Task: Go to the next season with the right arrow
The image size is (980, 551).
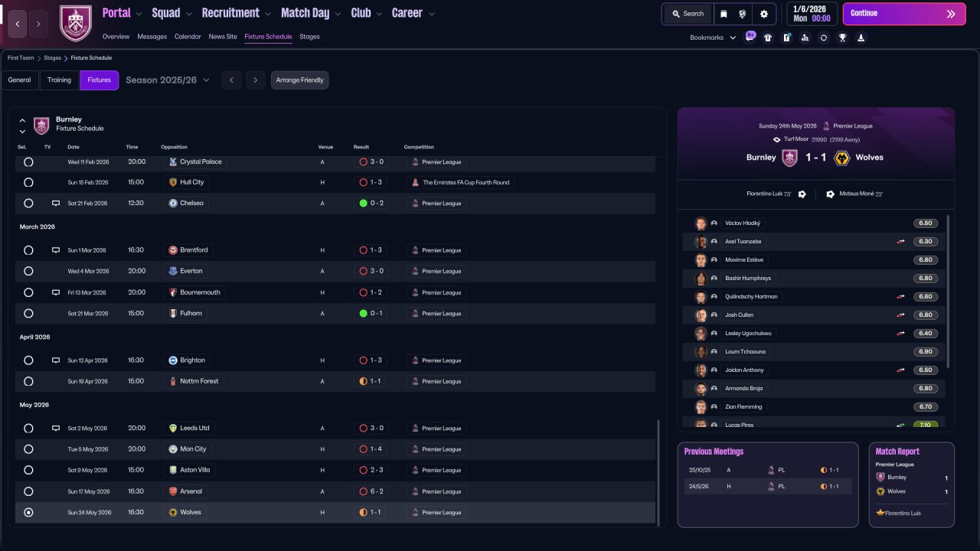Action: click(256, 80)
